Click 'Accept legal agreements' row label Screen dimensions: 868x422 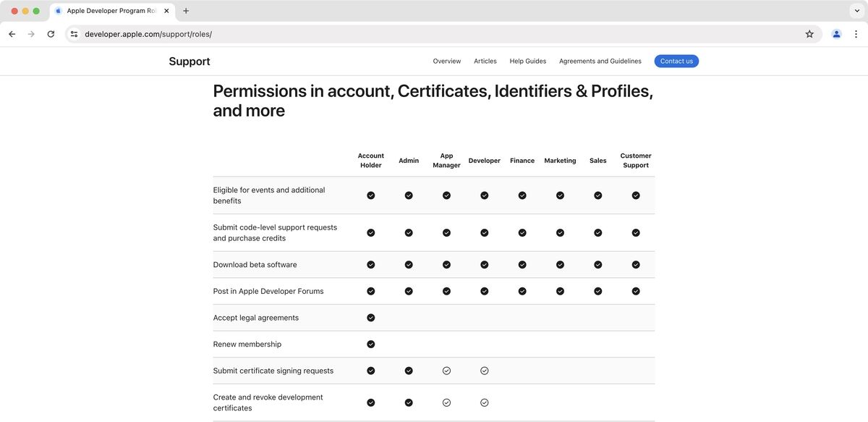pyautogui.click(x=255, y=318)
